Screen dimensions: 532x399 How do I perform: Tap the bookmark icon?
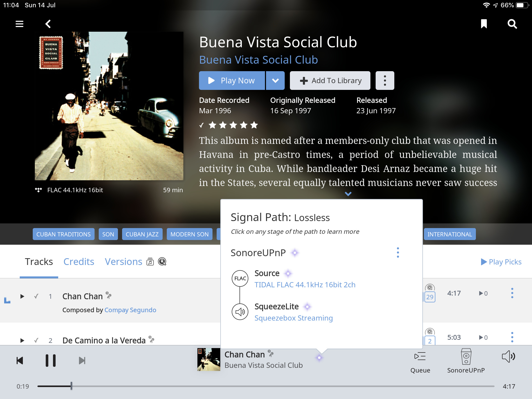pos(484,24)
